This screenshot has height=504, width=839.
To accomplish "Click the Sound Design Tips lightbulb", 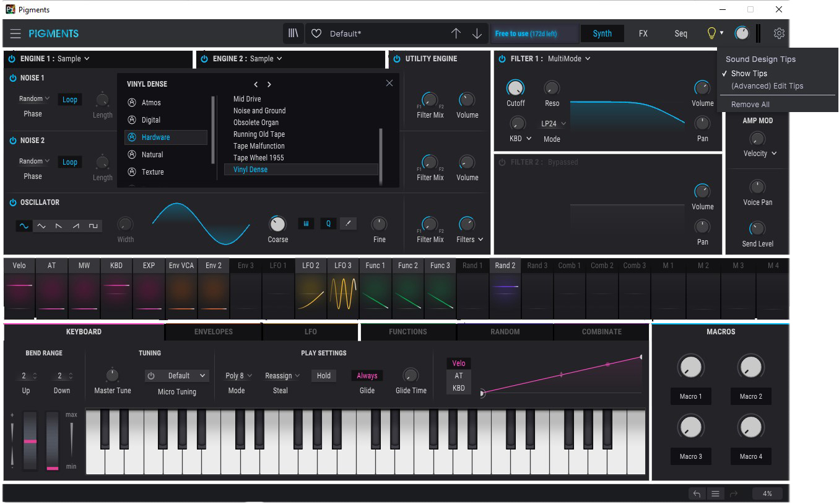I will click(x=710, y=33).
